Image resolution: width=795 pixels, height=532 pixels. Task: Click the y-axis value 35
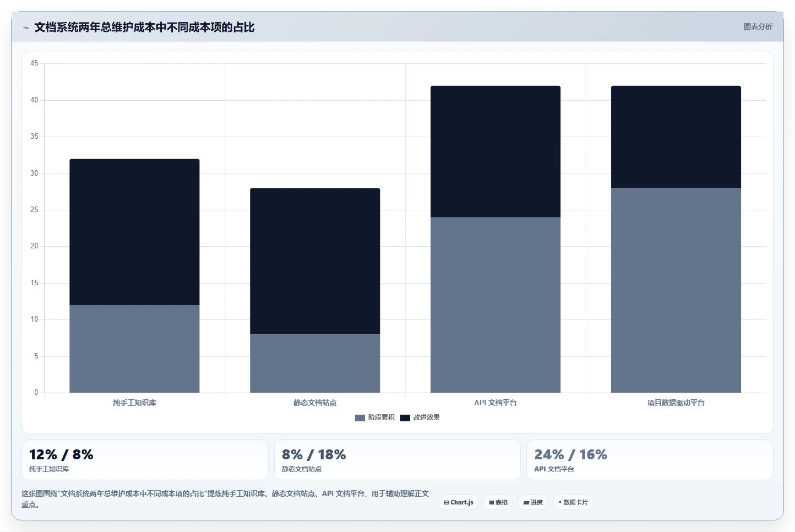pyautogui.click(x=34, y=137)
